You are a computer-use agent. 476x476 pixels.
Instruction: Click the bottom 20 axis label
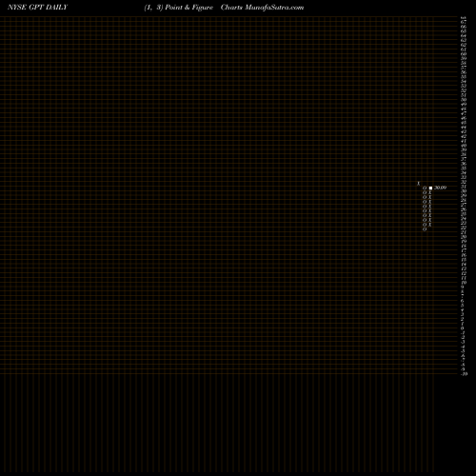(466, 374)
